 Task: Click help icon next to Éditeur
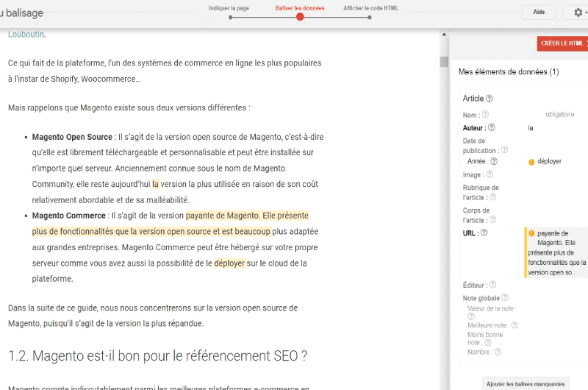coord(492,285)
